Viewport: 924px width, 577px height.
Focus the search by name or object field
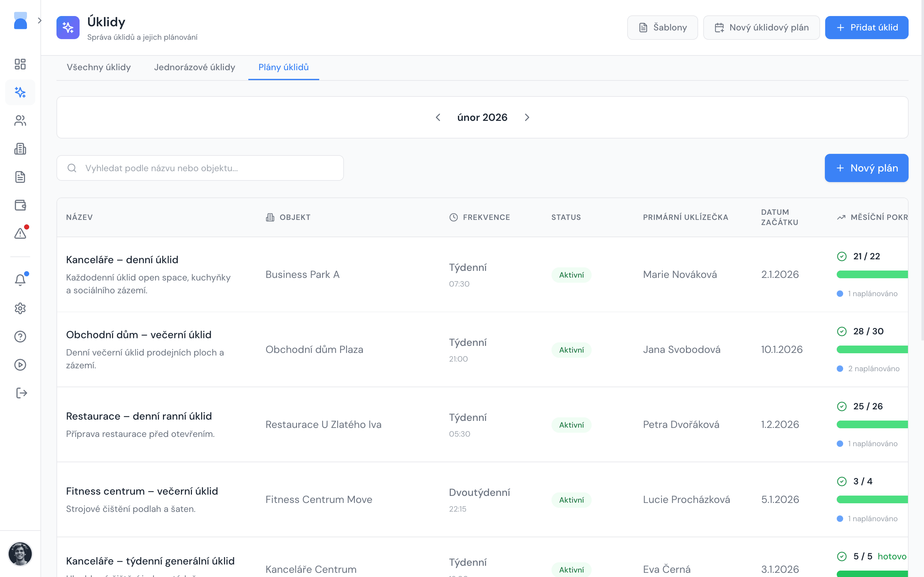(200, 168)
